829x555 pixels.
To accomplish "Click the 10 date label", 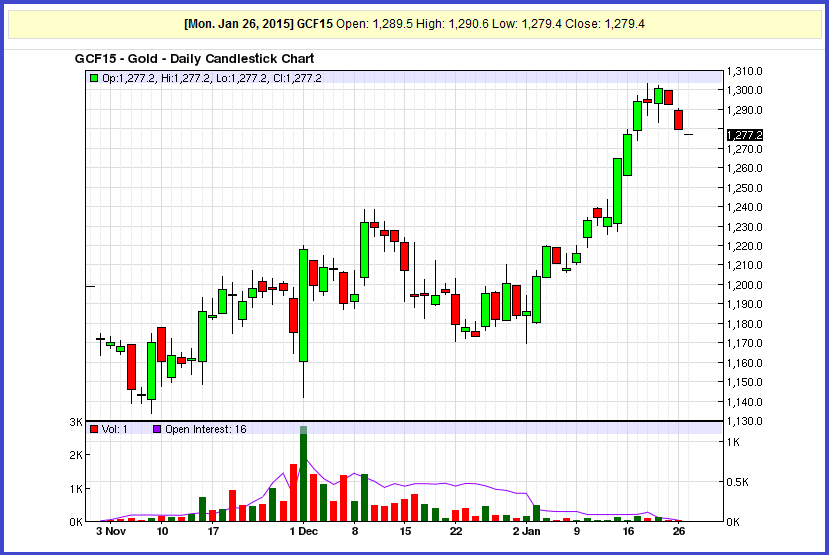I will (162, 531).
